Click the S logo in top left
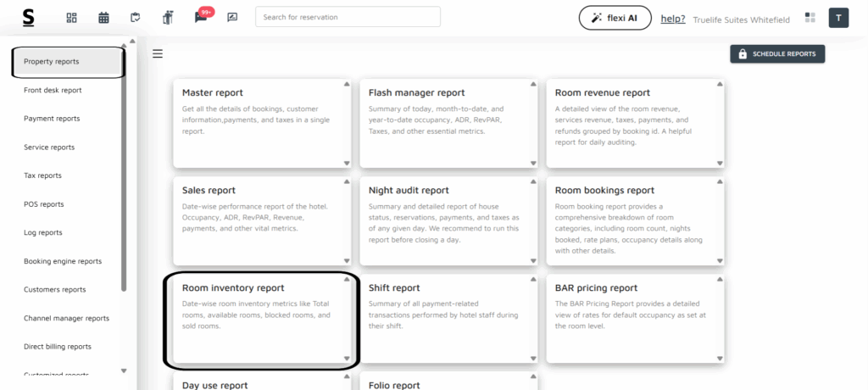The height and width of the screenshot is (390, 868). pyautogui.click(x=29, y=18)
